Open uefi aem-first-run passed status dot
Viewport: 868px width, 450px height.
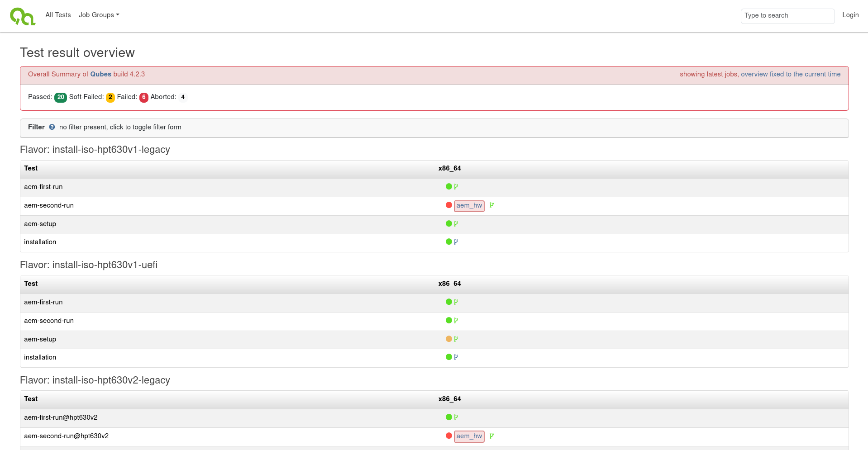click(449, 302)
